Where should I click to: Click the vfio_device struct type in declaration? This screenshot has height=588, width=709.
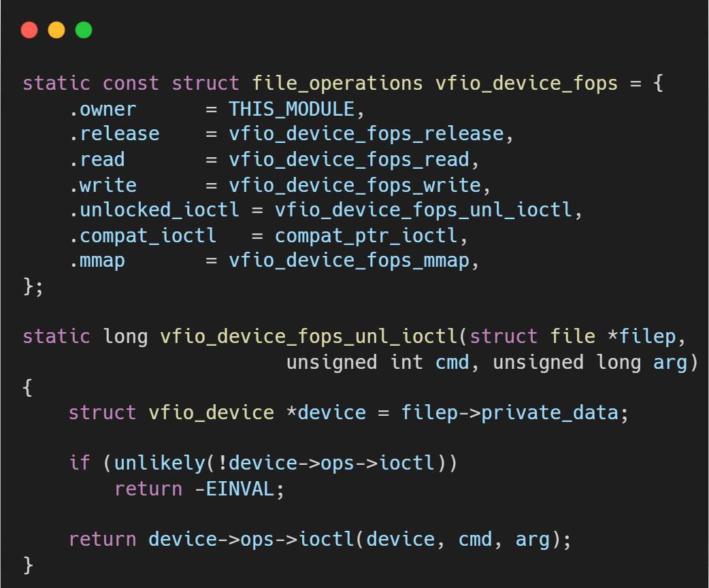click(212, 413)
